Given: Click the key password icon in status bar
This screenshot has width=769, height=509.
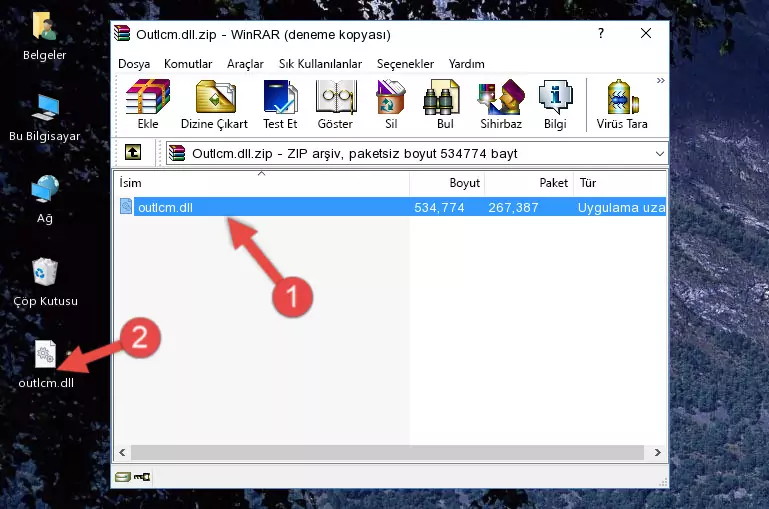Looking at the screenshot, I should [x=142, y=477].
